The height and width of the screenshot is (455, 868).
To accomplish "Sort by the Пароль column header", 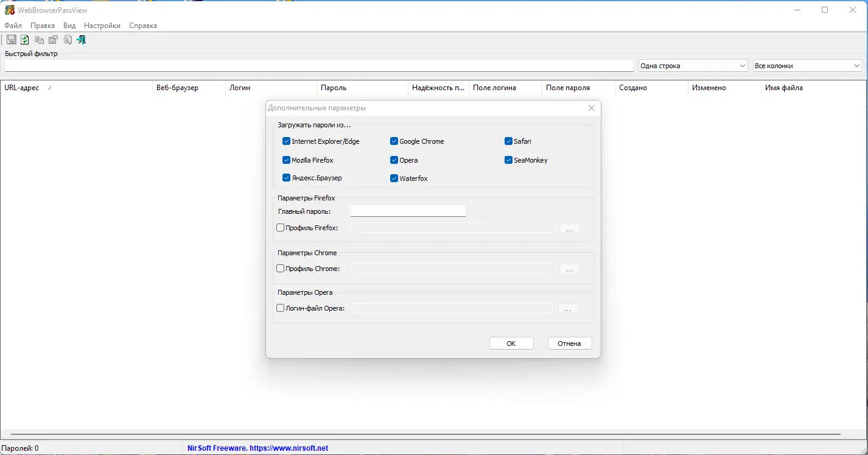I will point(362,88).
